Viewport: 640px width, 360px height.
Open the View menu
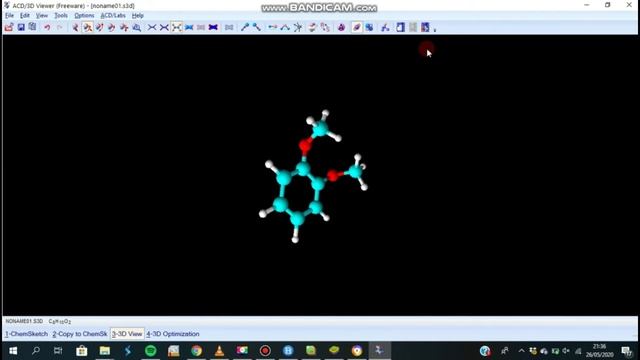pos(42,16)
